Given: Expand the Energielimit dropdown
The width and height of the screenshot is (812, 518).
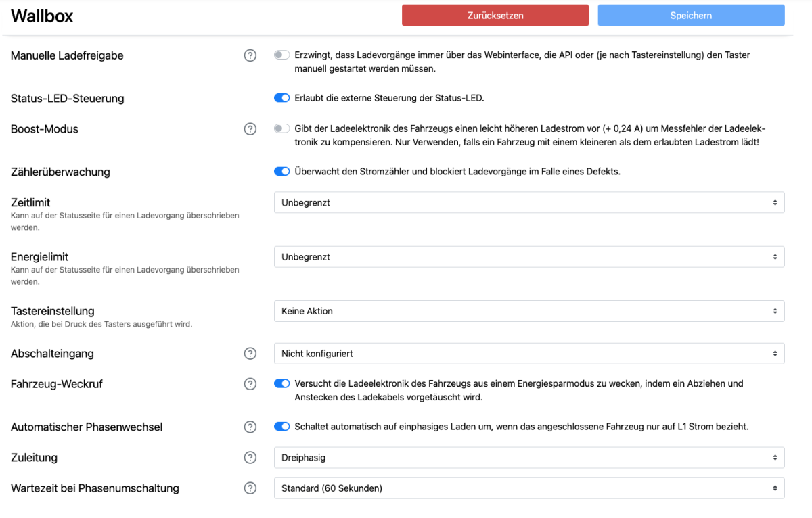Looking at the screenshot, I should tap(528, 257).
